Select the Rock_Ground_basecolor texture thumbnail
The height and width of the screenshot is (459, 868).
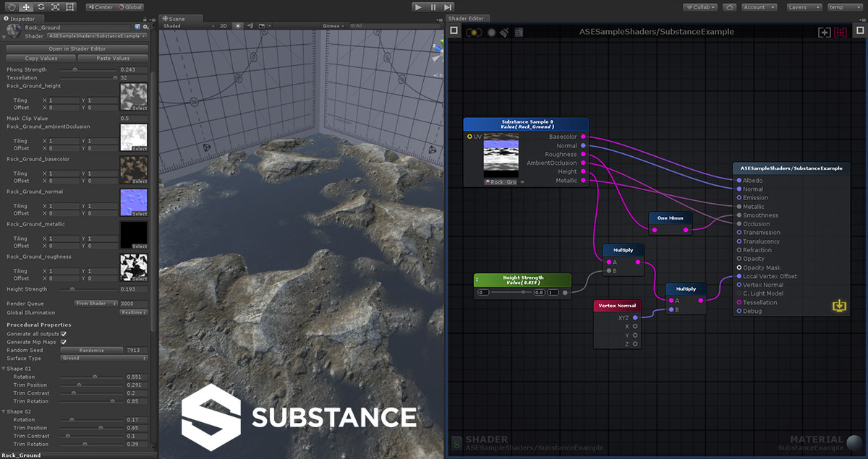pos(134,169)
